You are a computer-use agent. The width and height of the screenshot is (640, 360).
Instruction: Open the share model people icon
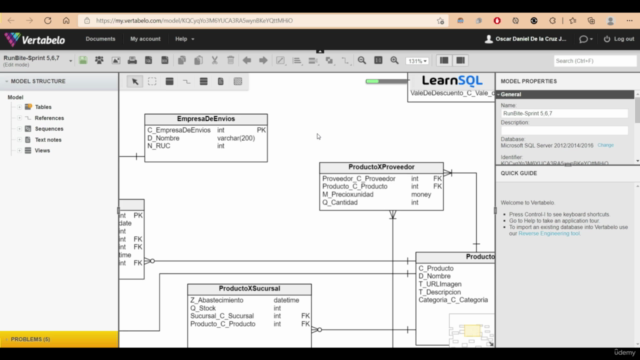[x=99, y=60]
